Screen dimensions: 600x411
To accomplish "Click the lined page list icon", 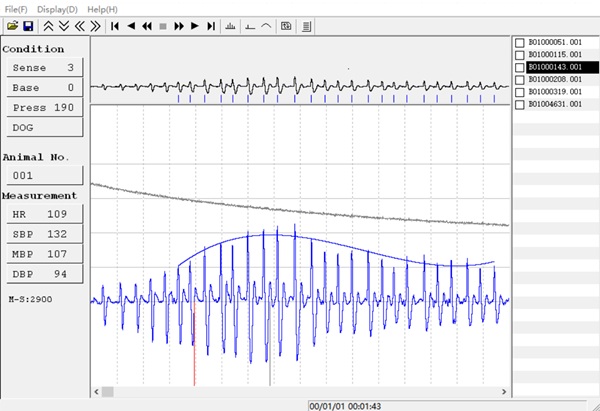I will pyautogui.click(x=306, y=25).
